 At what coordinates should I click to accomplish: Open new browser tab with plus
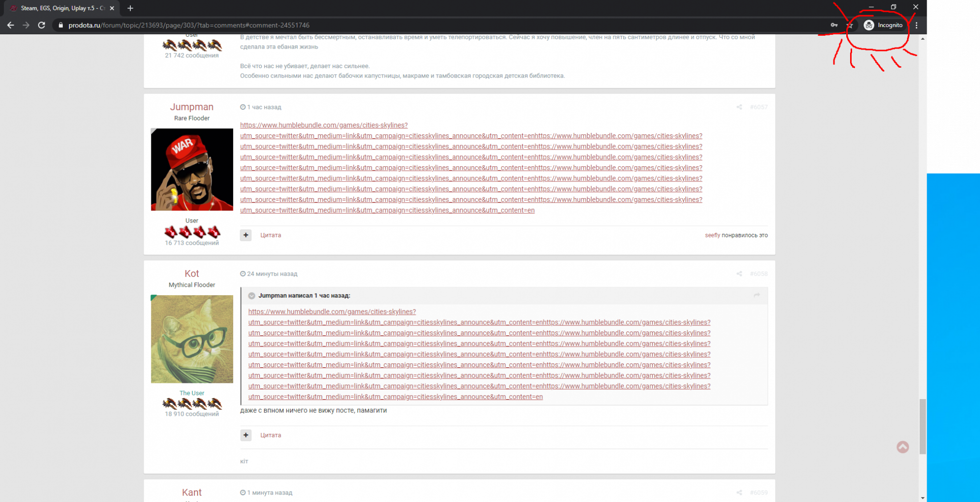130,8
